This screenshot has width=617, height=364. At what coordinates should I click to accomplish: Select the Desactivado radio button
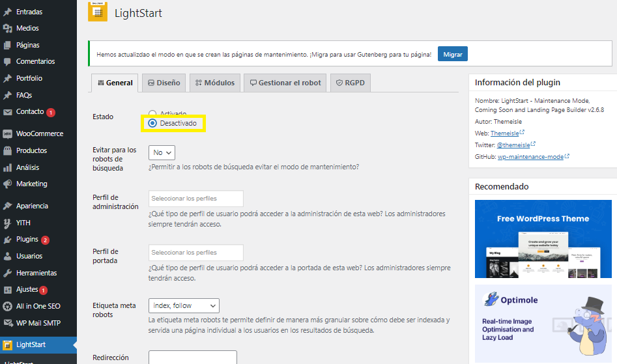tap(152, 123)
